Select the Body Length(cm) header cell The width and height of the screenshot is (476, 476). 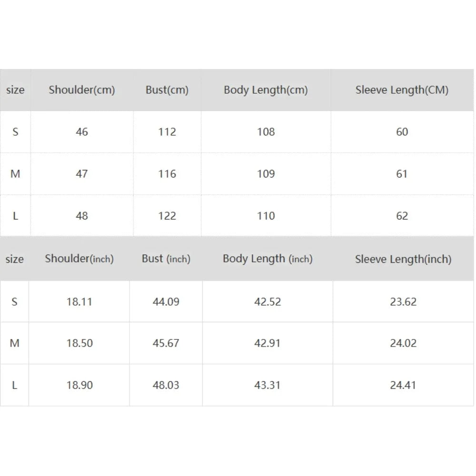click(x=266, y=90)
